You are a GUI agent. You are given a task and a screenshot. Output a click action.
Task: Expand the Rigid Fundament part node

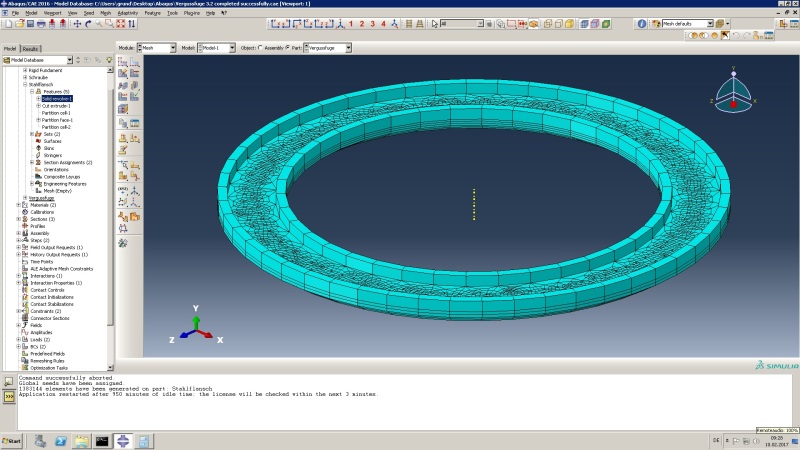[x=24, y=70]
